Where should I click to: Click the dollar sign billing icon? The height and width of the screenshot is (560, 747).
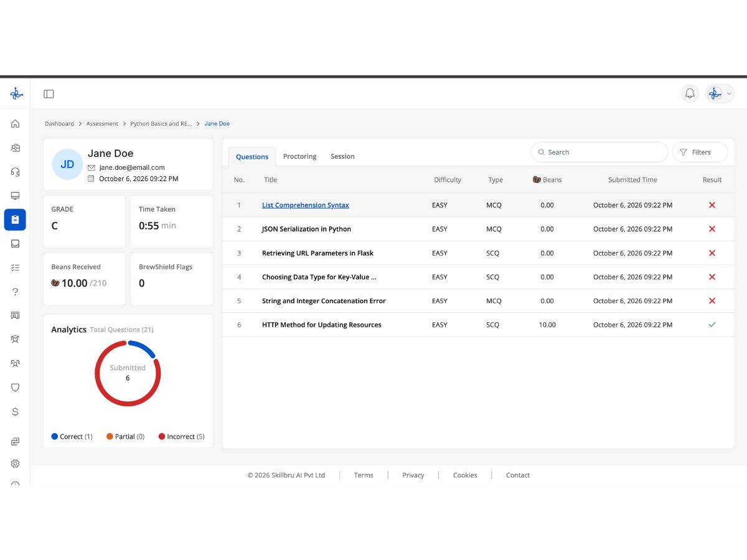tap(15, 411)
